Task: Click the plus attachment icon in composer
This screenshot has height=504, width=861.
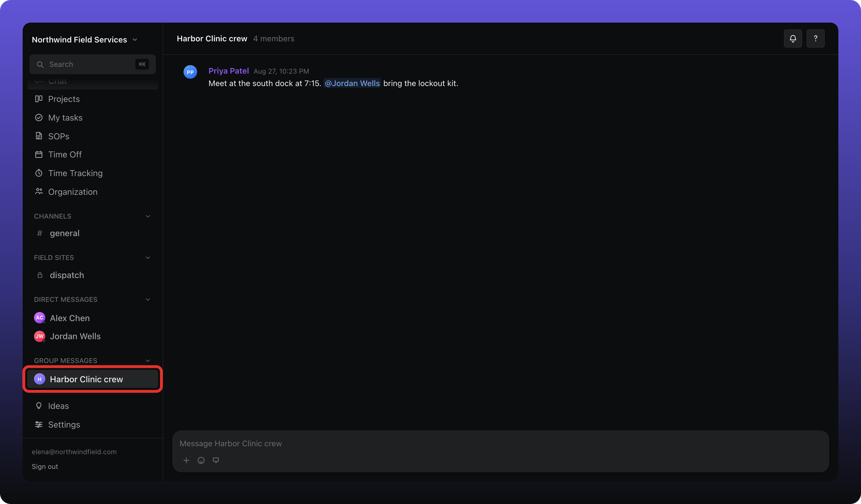Action: 186,461
